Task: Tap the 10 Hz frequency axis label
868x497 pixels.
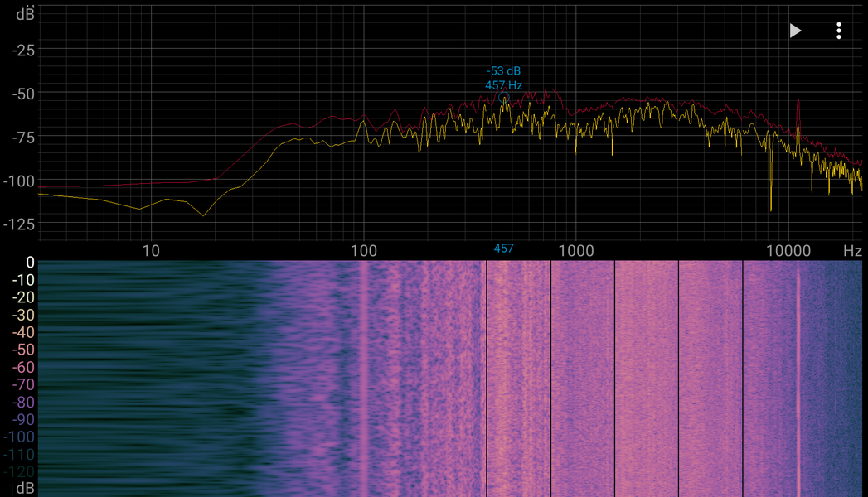Action: click(151, 251)
